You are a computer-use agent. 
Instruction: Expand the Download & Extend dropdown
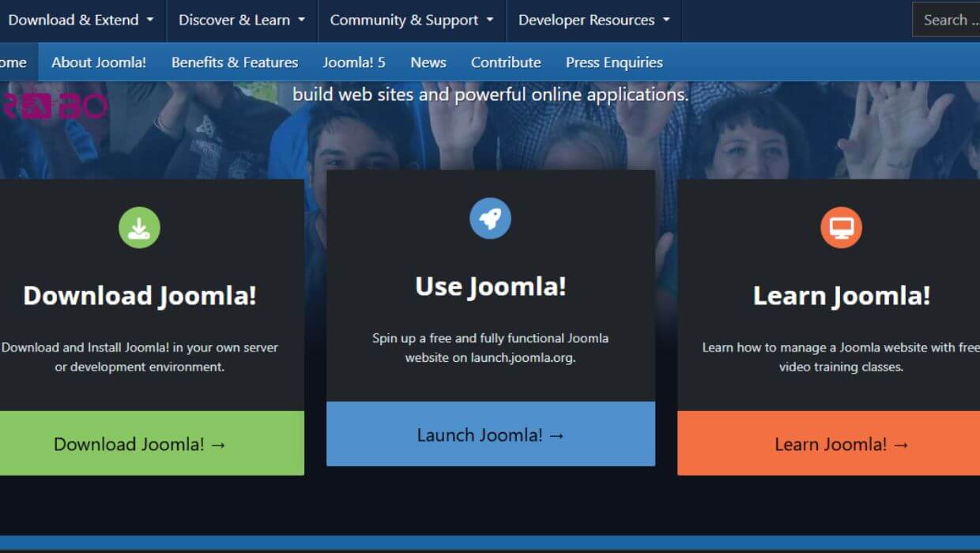point(81,21)
